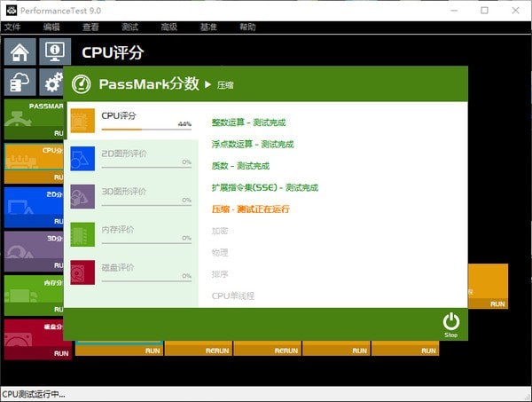The height and width of the screenshot is (402, 532).
Task: Click the CPU评分 44% progress bar
Action: pyautogui.click(x=146, y=130)
